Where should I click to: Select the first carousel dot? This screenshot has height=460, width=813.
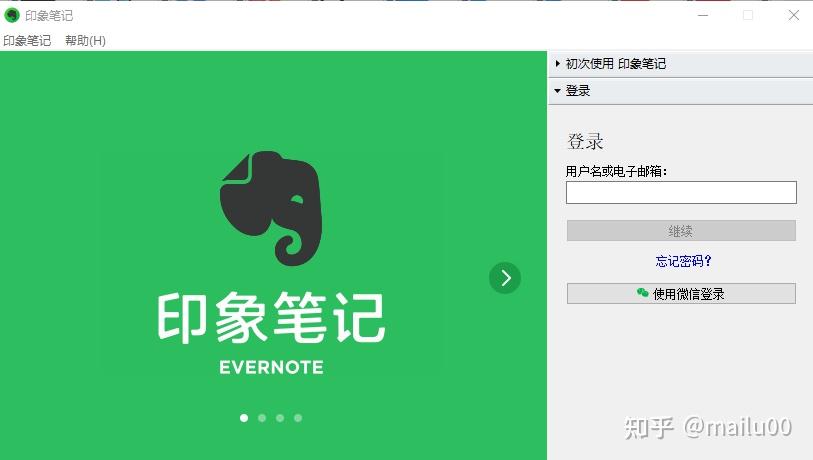pyautogui.click(x=244, y=418)
